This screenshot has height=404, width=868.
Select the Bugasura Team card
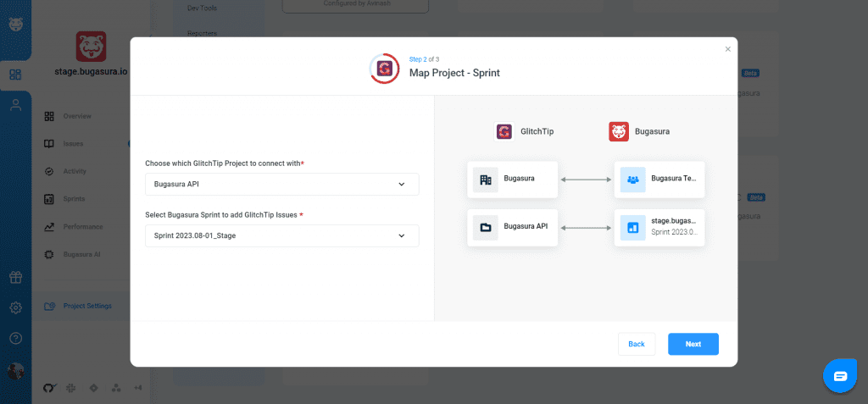(x=659, y=180)
